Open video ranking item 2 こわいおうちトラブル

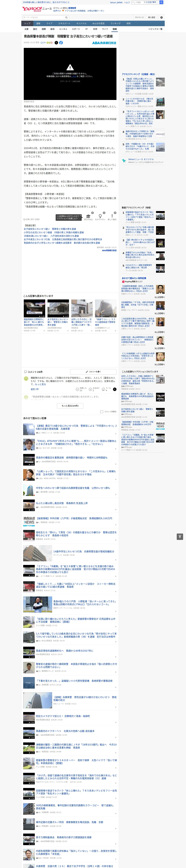(140, 230)
